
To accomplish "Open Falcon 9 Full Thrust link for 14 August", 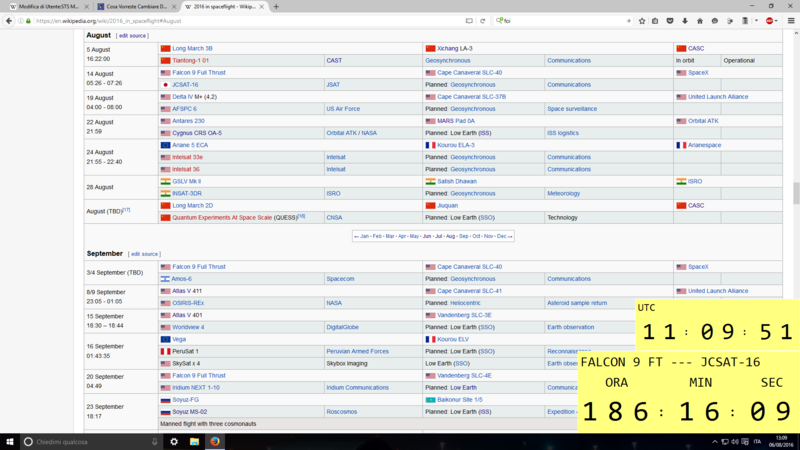I will point(199,72).
